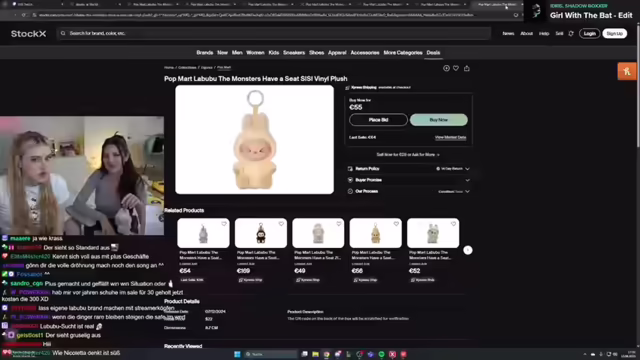Viewport: 640px width, 360px height.
Task: Expand the Buyer Promise section
Action: (x=408, y=180)
